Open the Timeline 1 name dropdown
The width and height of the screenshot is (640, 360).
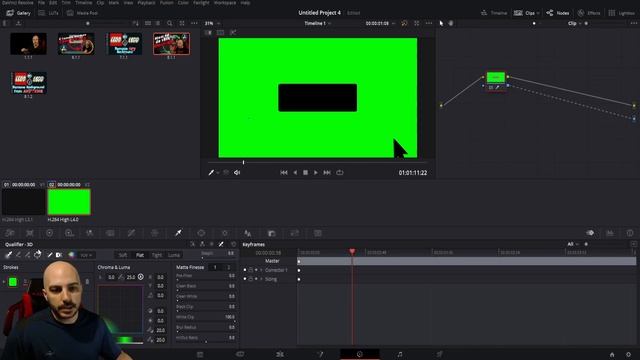pos(318,23)
